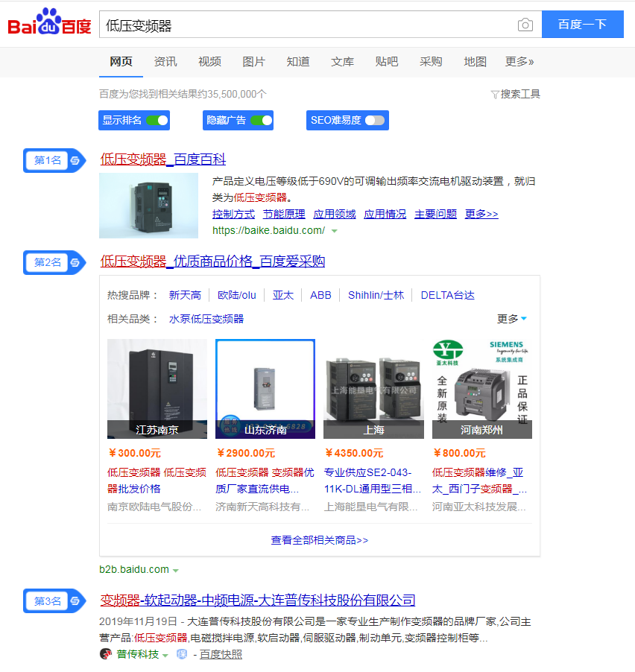Click the 保 shield badge icon
Viewport: 635px width, 672px height.
tap(182, 654)
